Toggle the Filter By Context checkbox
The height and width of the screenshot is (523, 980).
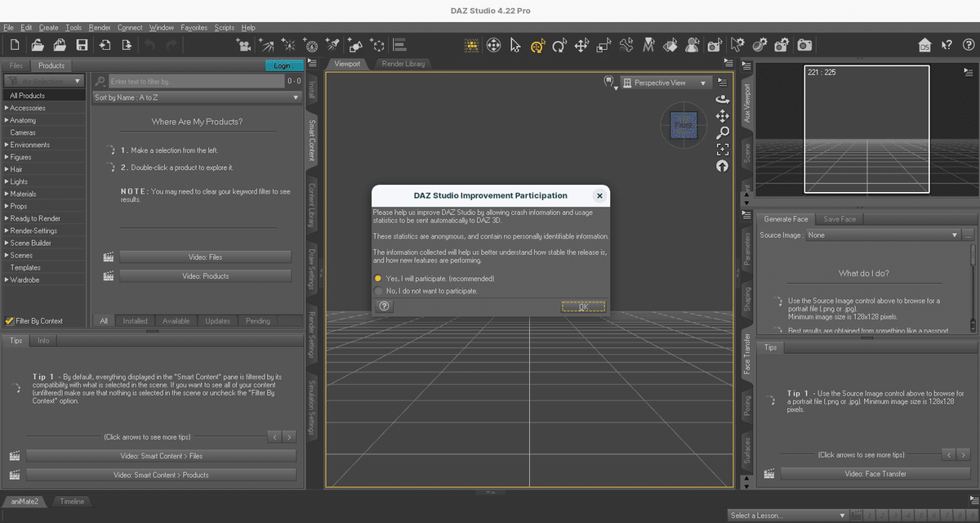10,321
